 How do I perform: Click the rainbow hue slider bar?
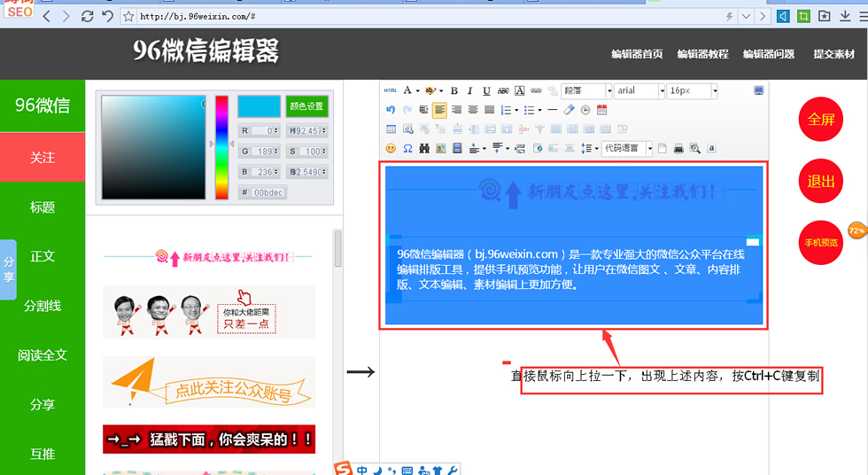pos(221,147)
